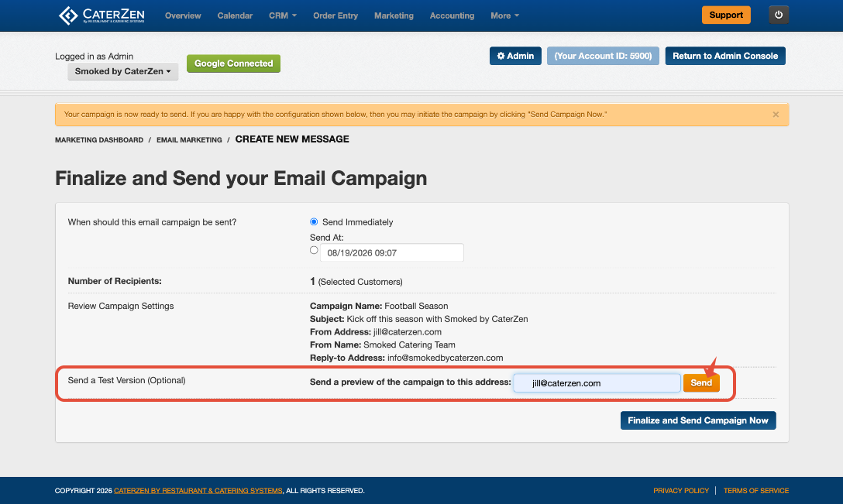Dismiss the orange campaign ready notice
This screenshot has width=843, height=504.
(x=776, y=115)
